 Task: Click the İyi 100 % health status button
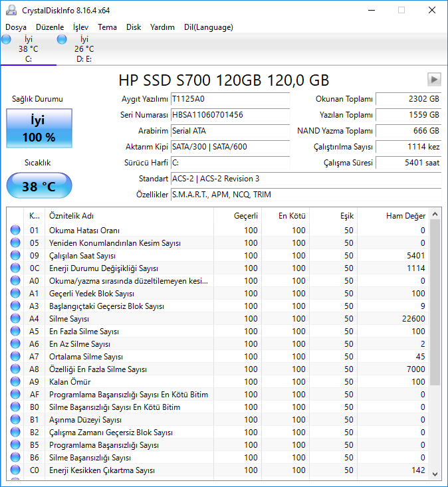click(39, 128)
